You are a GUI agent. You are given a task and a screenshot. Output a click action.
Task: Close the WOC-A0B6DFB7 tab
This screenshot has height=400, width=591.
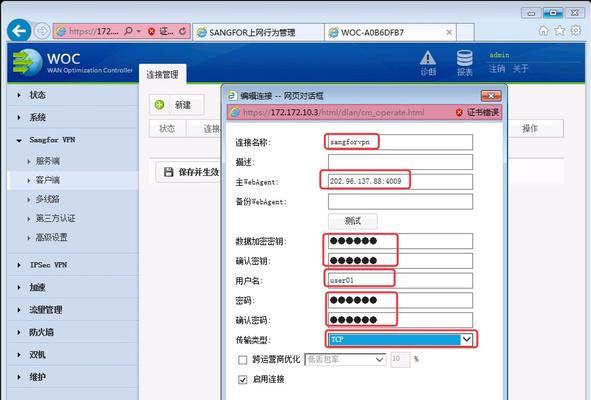[449, 32]
